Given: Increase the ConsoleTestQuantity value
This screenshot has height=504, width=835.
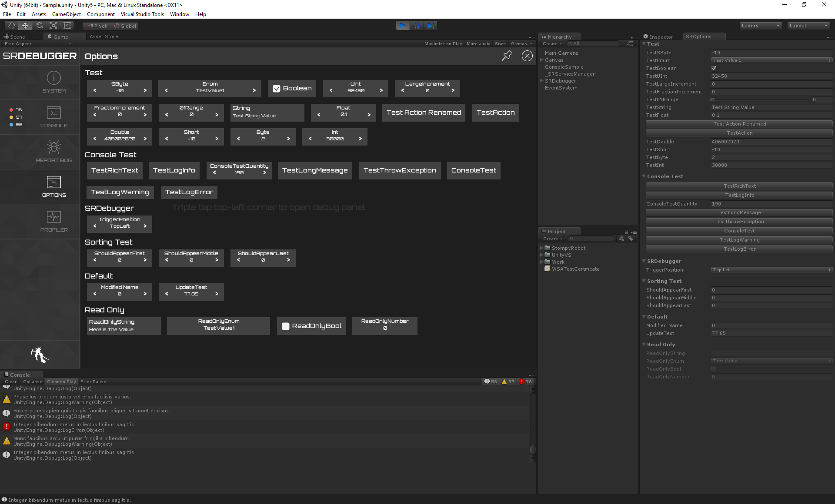Looking at the screenshot, I should click(264, 172).
